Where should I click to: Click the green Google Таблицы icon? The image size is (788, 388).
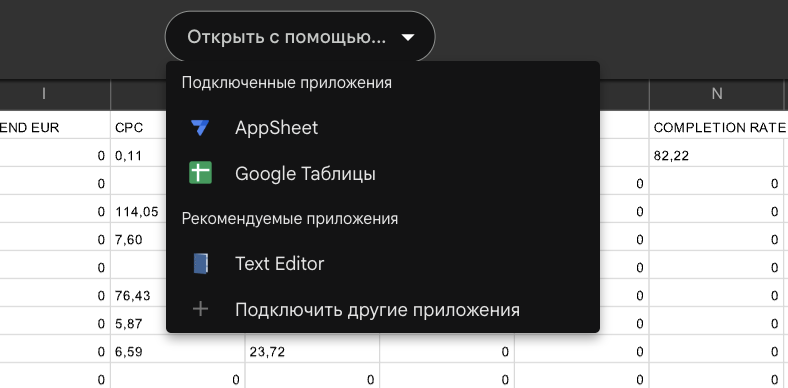pos(200,173)
